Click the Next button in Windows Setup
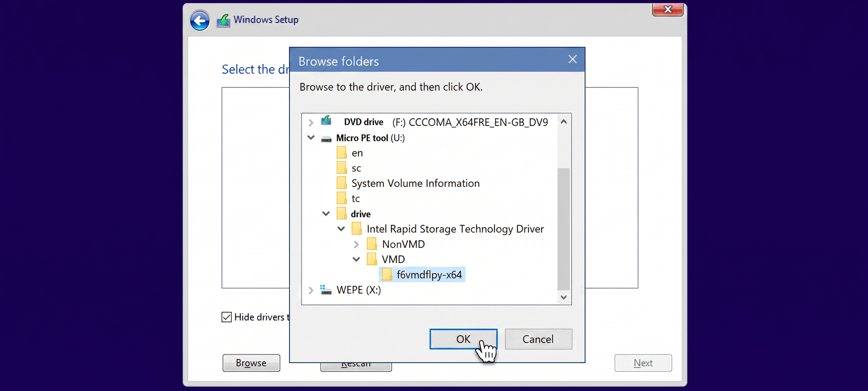 tap(643, 363)
